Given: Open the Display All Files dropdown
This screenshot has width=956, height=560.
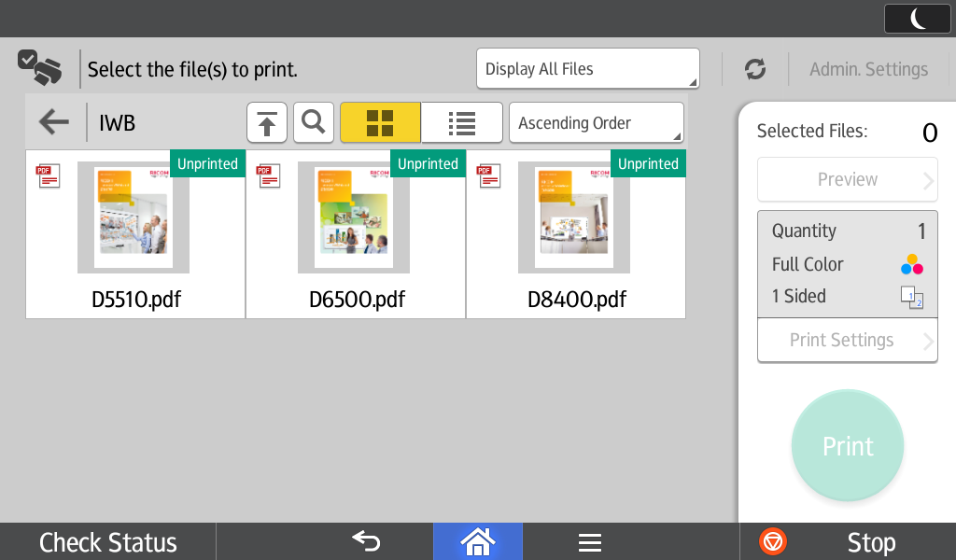Looking at the screenshot, I should pyautogui.click(x=587, y=68).
